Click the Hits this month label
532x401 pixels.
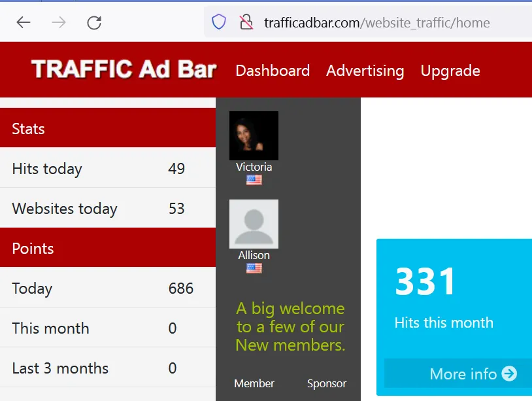pyautogui.click(x=444, y=323)
